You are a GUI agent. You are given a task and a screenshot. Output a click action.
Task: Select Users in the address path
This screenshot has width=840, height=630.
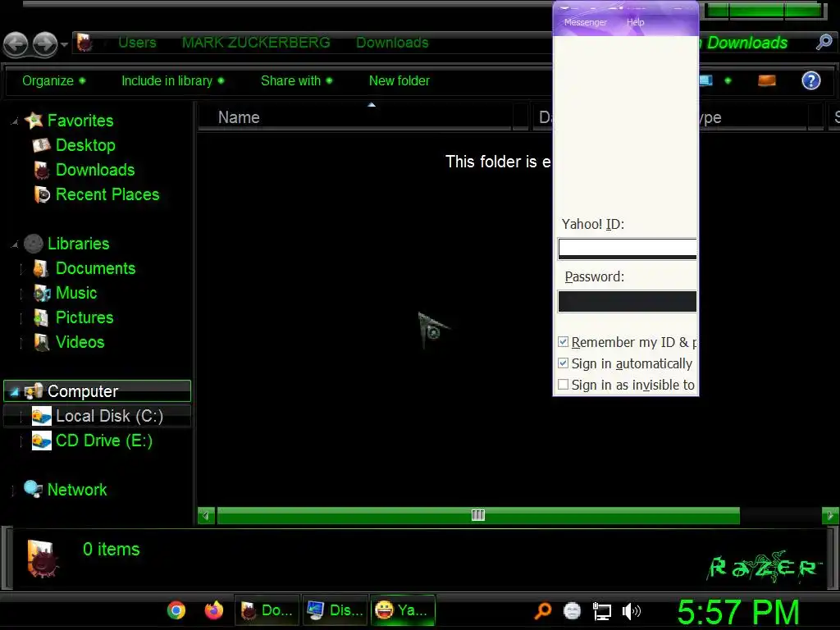[137, 43]
